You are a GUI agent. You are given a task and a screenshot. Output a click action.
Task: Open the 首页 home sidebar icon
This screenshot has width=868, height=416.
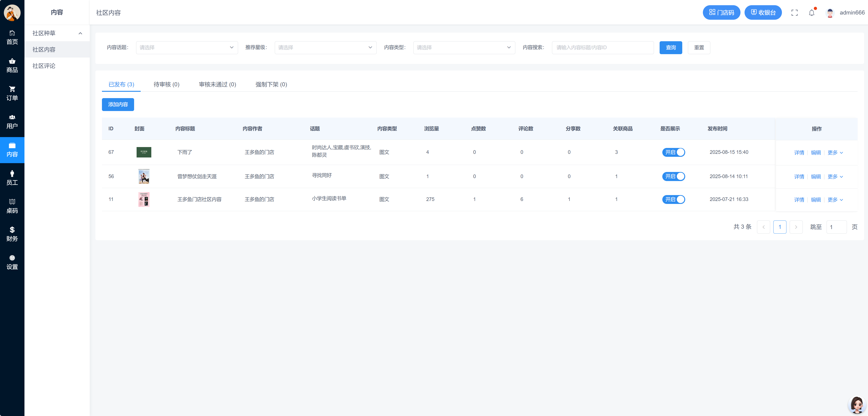pos(12,37)
